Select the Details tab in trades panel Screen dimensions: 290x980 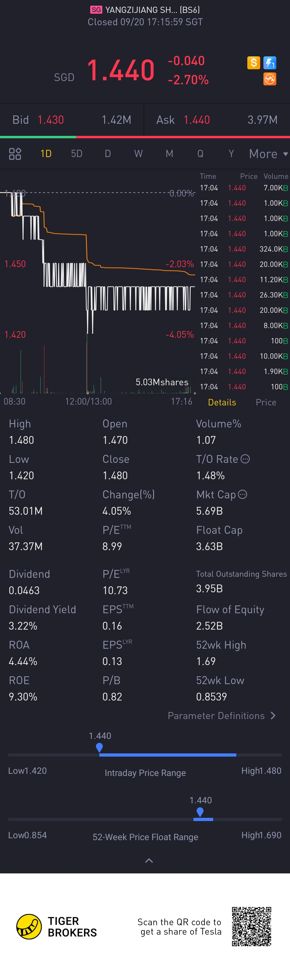coord(222,402)
